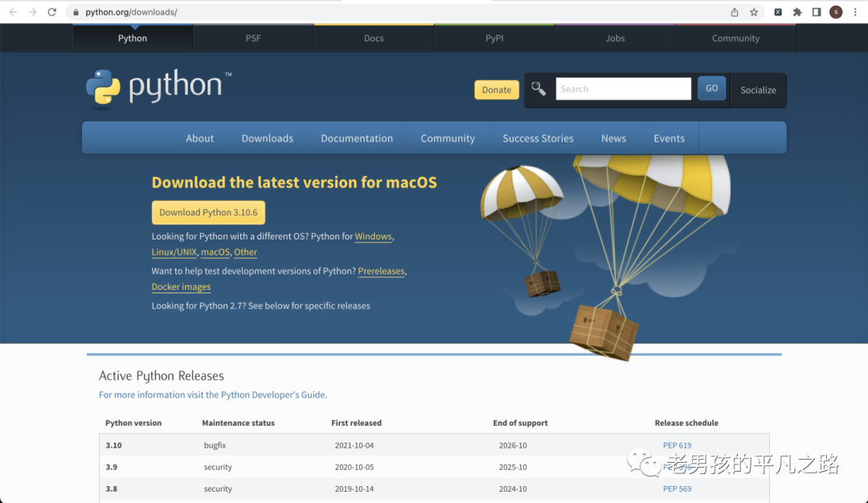Click the End of support column header
The height and width of the screenshot is (503, 868).
tap(520, 423)
